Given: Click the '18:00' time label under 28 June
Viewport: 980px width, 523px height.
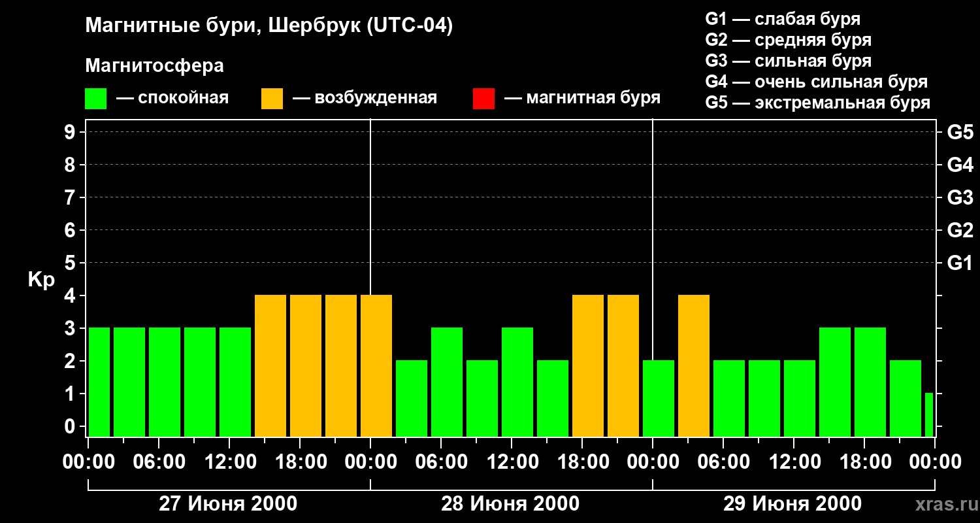Looking at the screenshot, I should point(582,462).
